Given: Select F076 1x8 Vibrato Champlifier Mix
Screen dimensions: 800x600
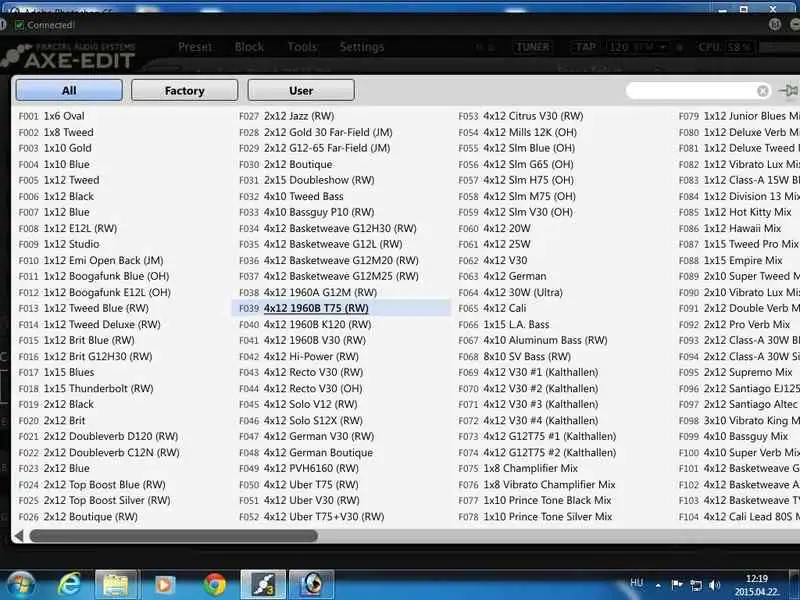Looking at the screenshot, I should coord(537,484).
